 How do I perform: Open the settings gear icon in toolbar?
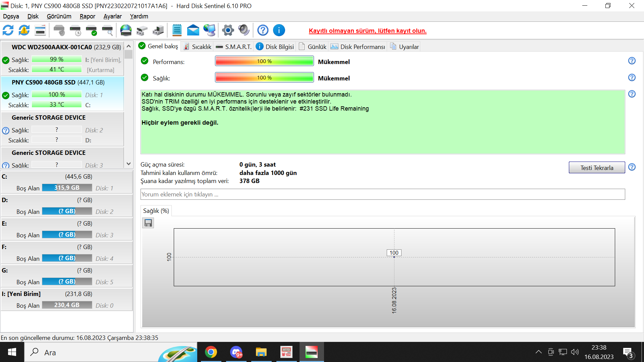(x=228, y=31)
